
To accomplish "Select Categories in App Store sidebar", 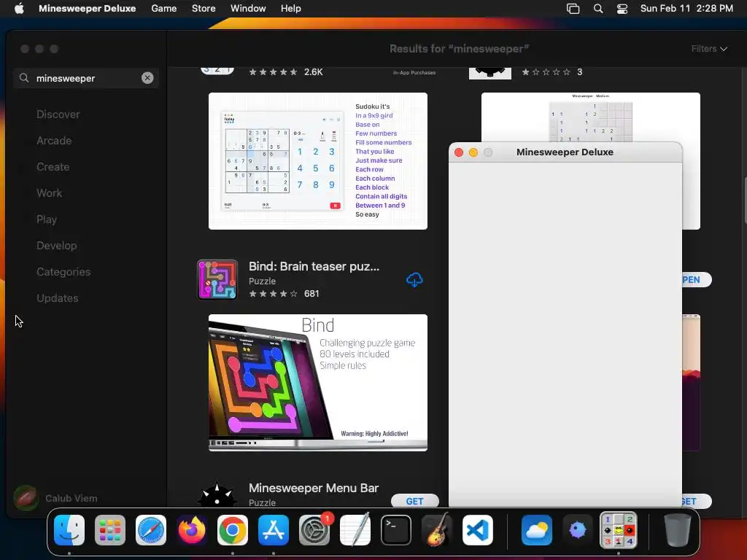I will coord(63,271).
